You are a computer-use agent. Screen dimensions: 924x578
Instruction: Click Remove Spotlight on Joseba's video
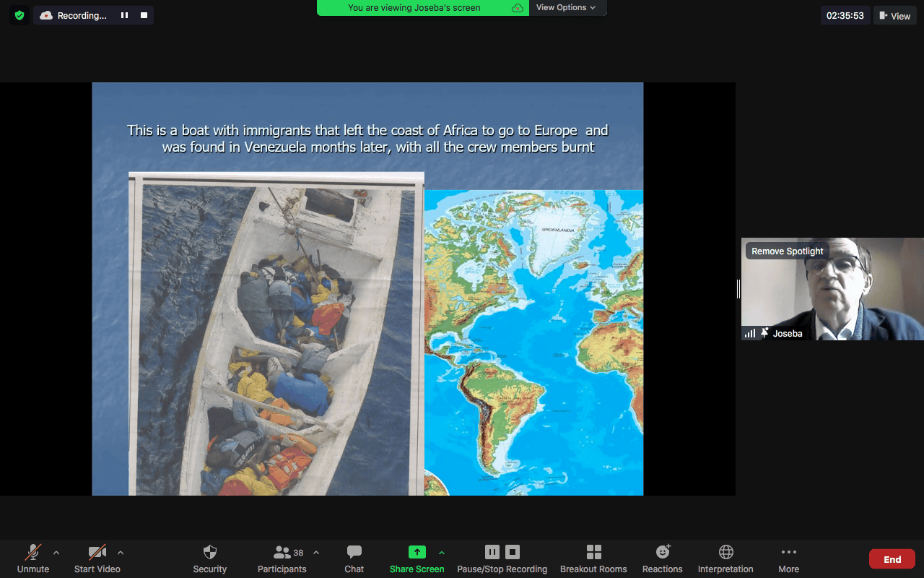coord(788,251)
